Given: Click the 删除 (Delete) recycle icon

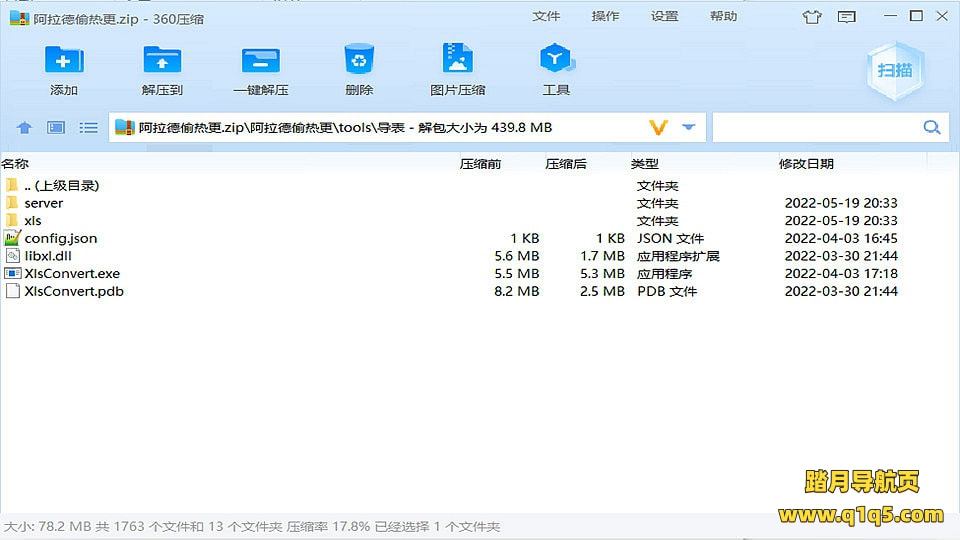Looking at the screenshot, I should click(358, 61).
